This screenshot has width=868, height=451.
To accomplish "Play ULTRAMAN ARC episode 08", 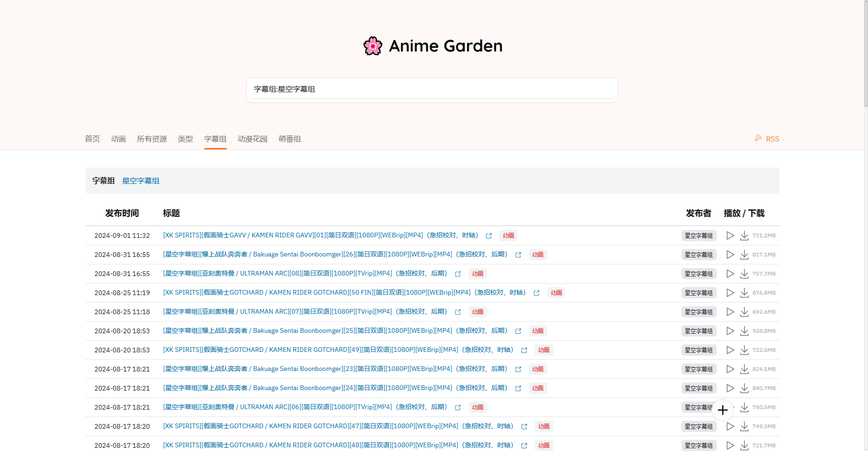I will pyautogui.click(x=730, y=274).
